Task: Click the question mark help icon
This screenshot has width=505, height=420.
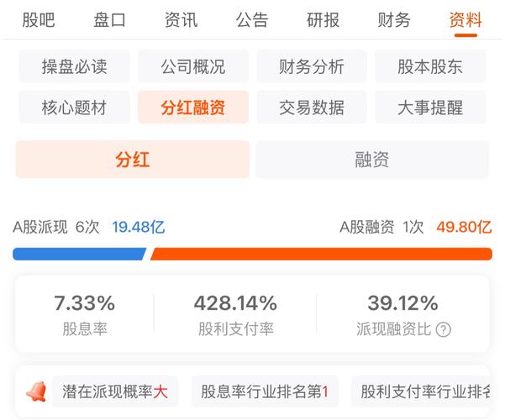Action: tap(444, 329)
